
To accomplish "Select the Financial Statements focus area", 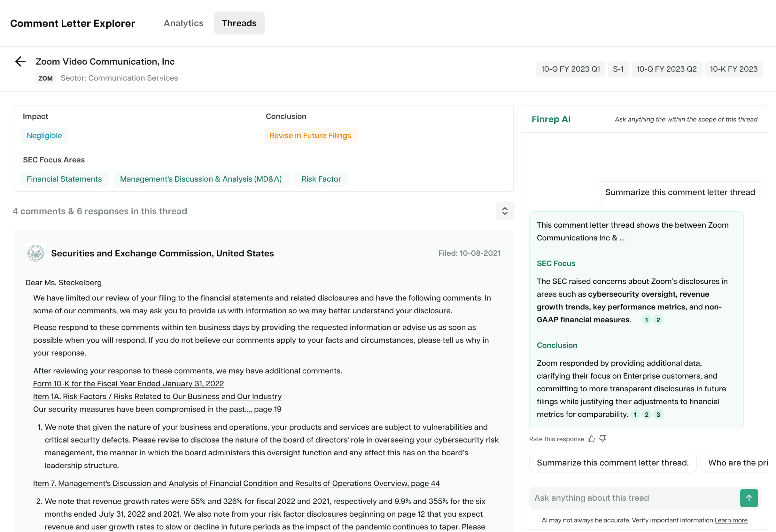I will [x=64, y=179].
